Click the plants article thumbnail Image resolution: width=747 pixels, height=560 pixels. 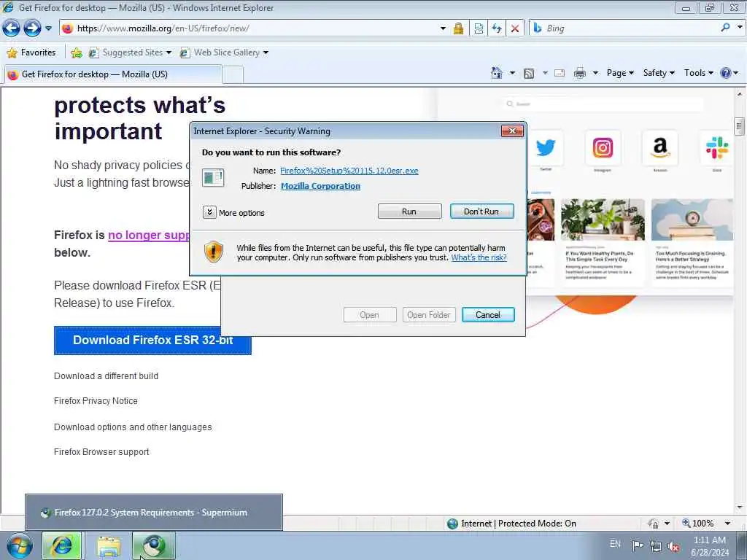pos(603,219)
